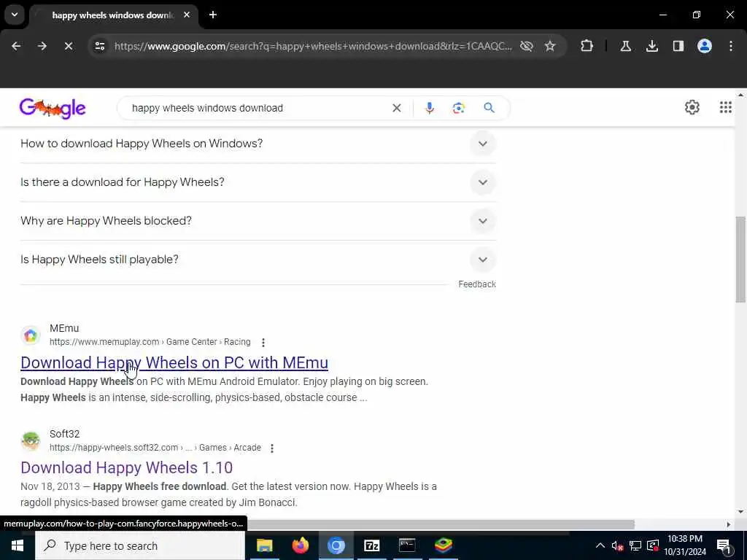Click the horizontal scrollbar thumb
747x560 pixels.
441,524
